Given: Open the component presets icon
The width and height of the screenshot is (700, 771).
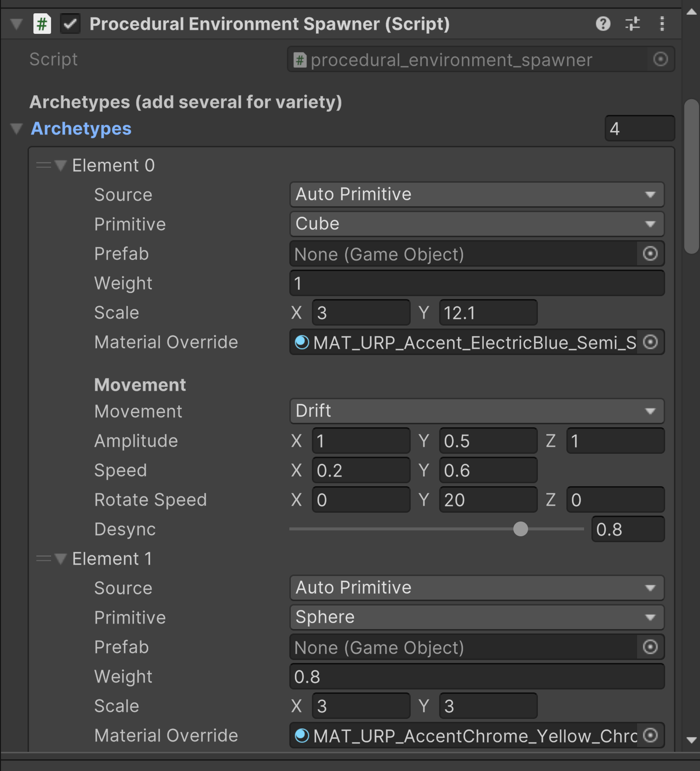Looking at the screenshot, I should pos(632,24).
